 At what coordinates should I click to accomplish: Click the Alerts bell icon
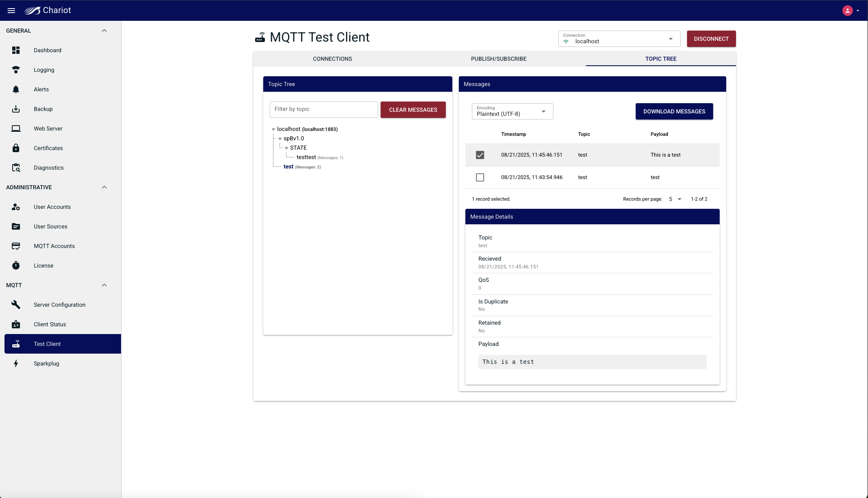point(16,89)
